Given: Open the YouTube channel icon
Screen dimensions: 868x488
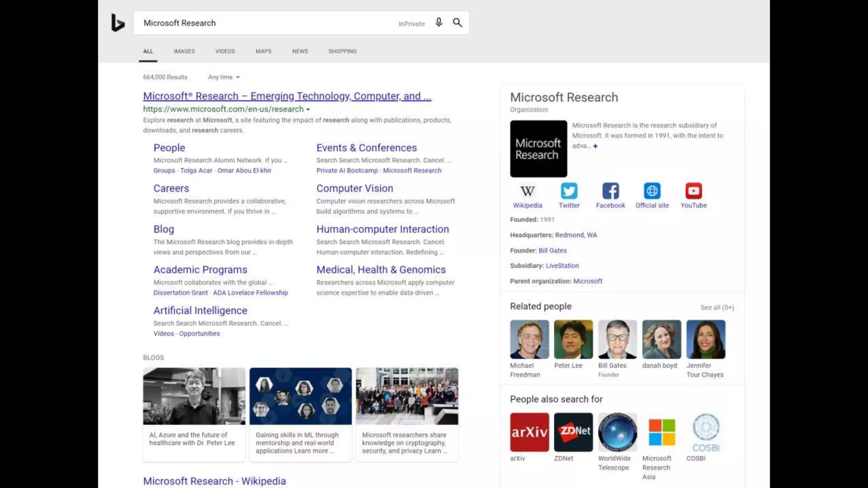Looking at the screenshot, I should (x=693, y=191).
